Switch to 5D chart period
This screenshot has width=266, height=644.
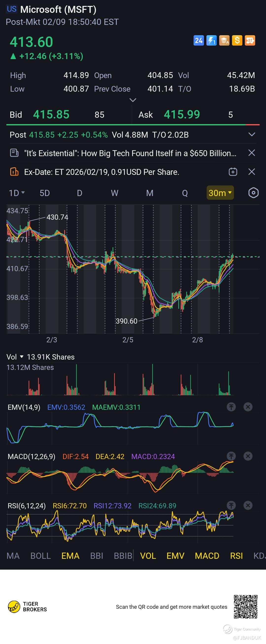(x=45, y=193)
